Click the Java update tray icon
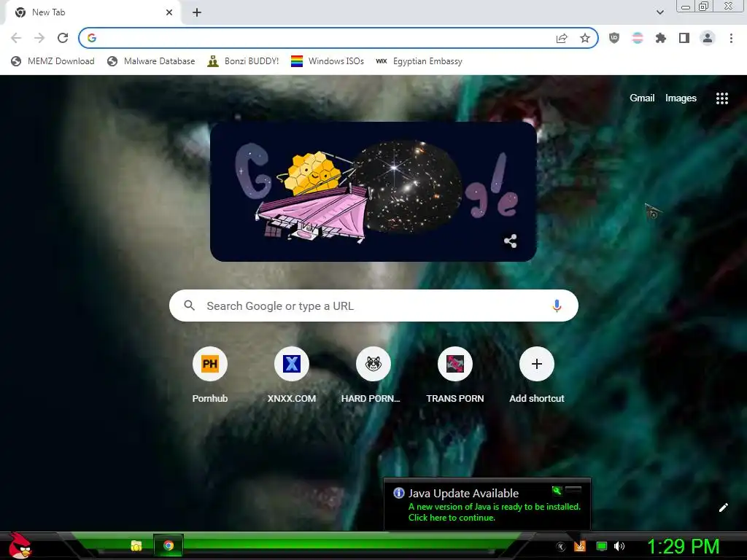The image size is (747, 560). [x=580, y=546]
